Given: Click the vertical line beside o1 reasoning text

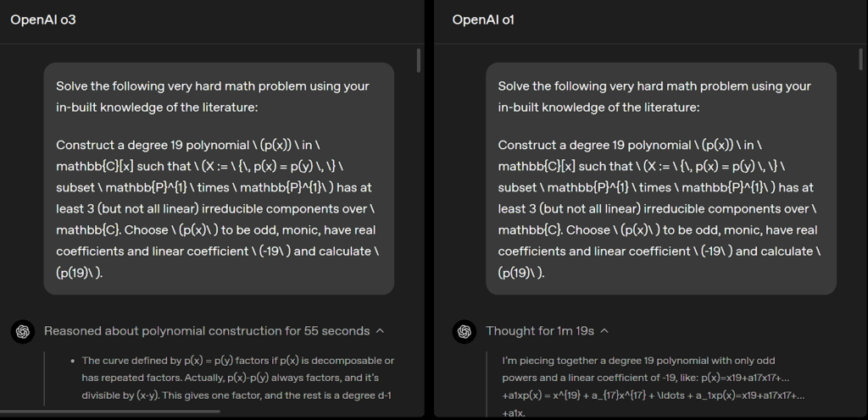Looking at the screenshot, I should [x=486, y=381].
